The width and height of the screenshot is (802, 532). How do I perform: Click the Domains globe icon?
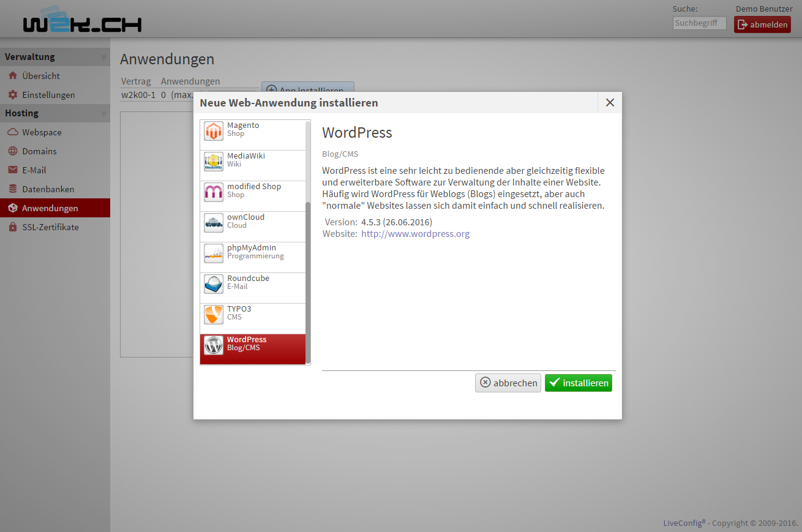pyautogui.click(x=12, y=151)
